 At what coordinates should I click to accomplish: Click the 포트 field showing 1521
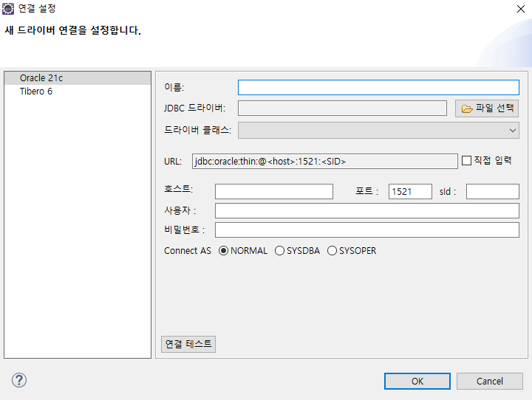point(410,192)
